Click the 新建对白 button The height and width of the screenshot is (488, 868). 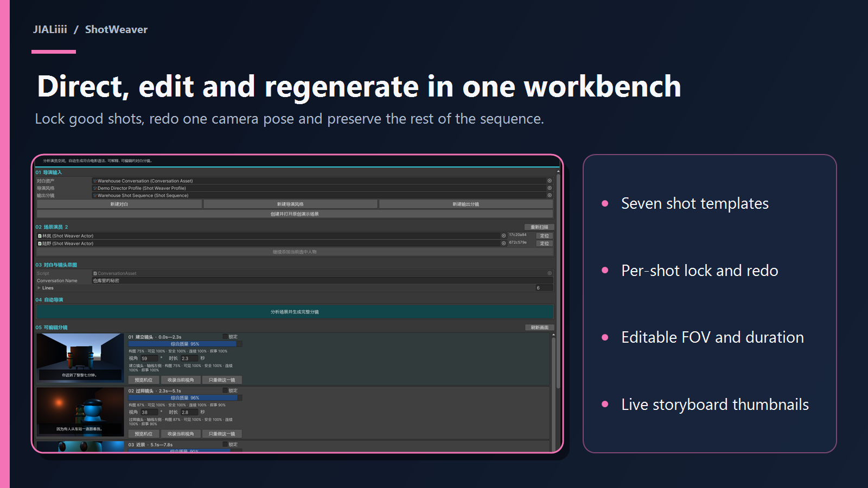pos(119,204)
